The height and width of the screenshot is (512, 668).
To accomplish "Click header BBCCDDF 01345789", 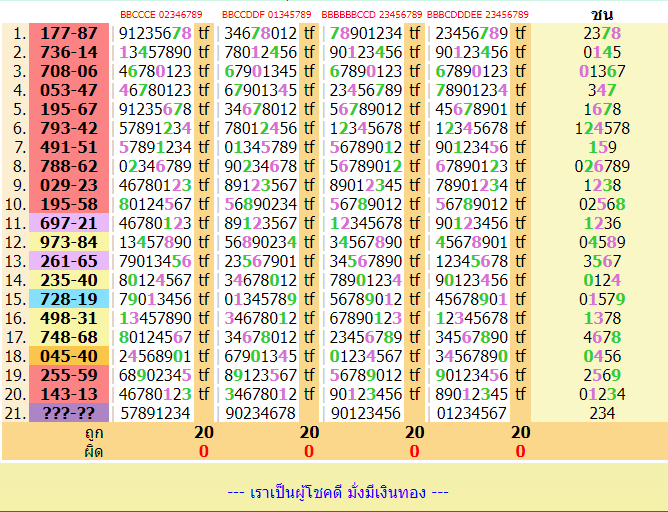I will click(267, 15).
